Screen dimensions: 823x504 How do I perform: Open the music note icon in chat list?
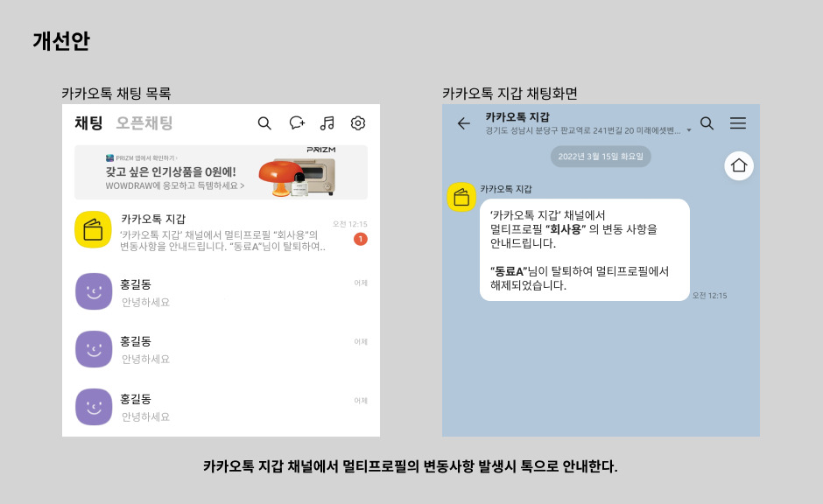tap(327, 123)
